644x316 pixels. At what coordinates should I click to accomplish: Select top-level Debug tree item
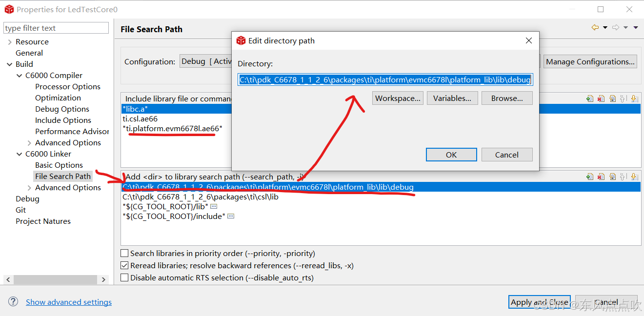pos(27,199)
